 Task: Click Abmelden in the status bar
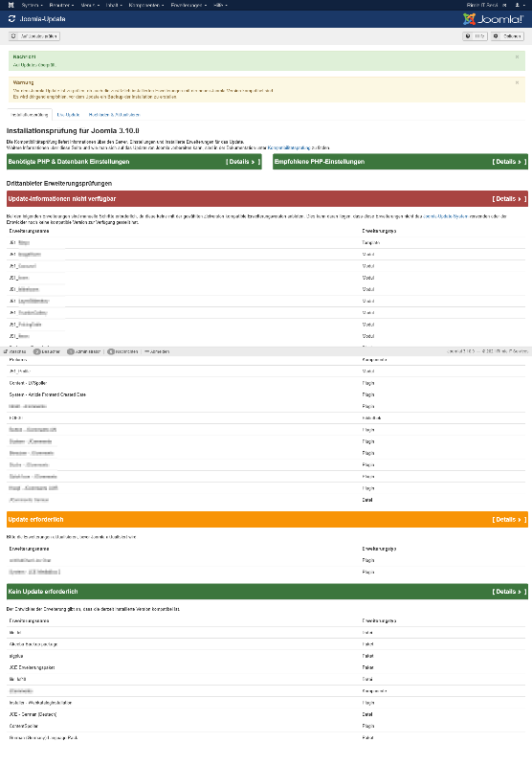[x=157, y=351]
